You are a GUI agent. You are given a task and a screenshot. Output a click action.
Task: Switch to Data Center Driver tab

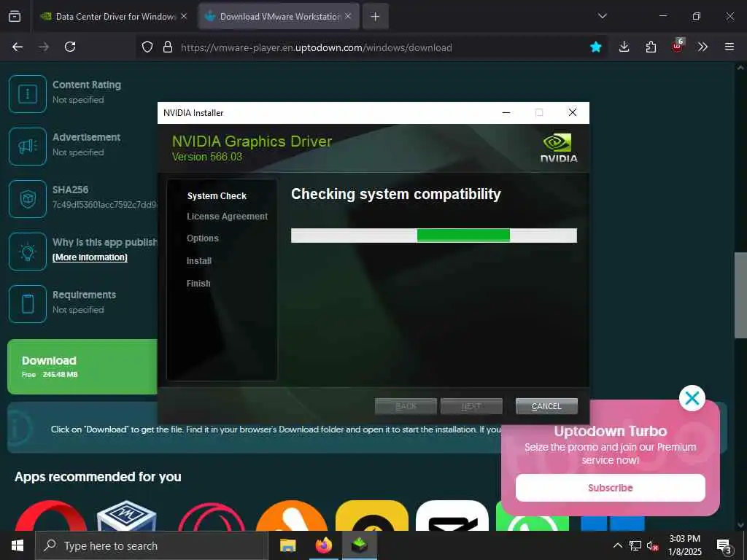114,16
